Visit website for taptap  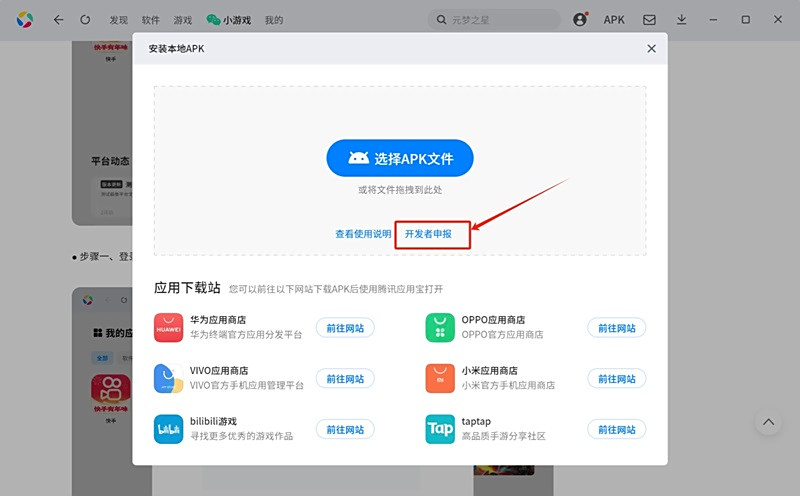click(x=616, y=430)
